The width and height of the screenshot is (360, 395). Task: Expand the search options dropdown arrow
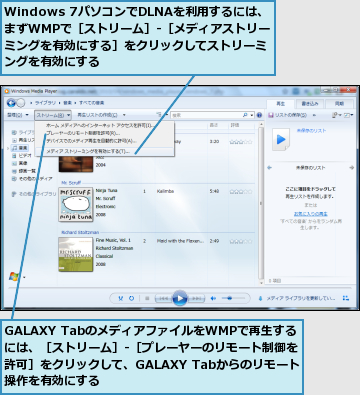click(251, 115)
